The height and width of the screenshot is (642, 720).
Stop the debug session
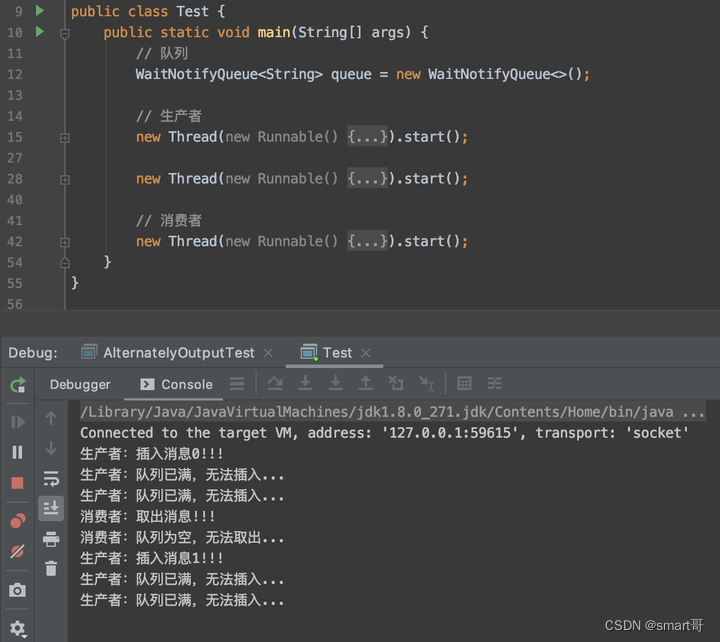click(x=17, y=483)
